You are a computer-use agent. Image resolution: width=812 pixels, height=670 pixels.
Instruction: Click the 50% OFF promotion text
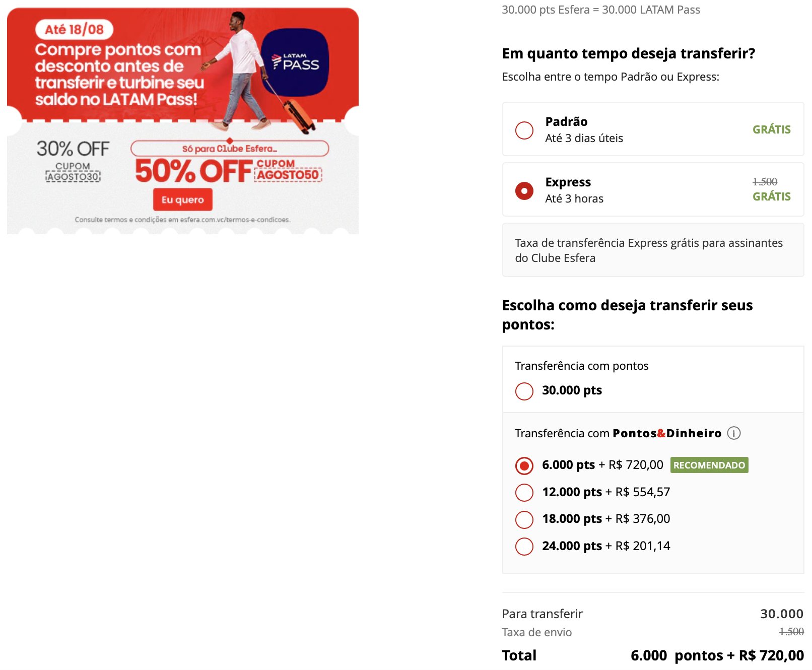point(194,171)
